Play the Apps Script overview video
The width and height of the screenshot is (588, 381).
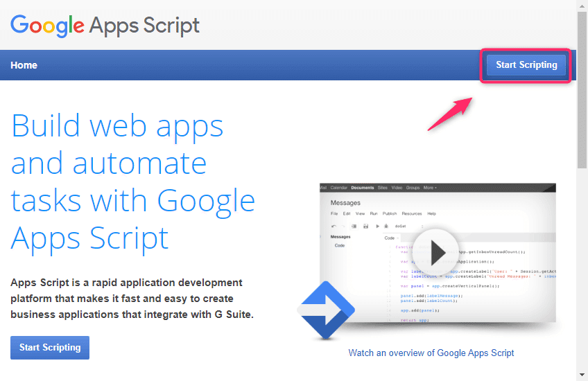[x=437, y=253]
